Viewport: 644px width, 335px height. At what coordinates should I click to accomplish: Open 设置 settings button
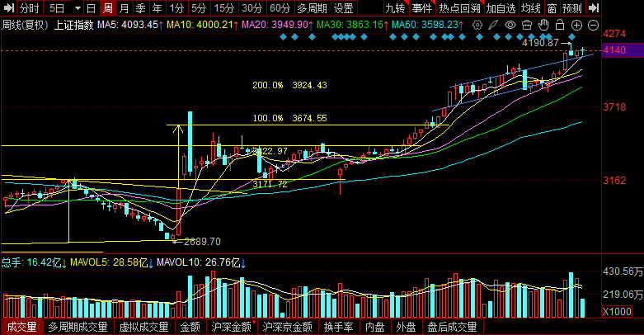(x=344, y=8)
